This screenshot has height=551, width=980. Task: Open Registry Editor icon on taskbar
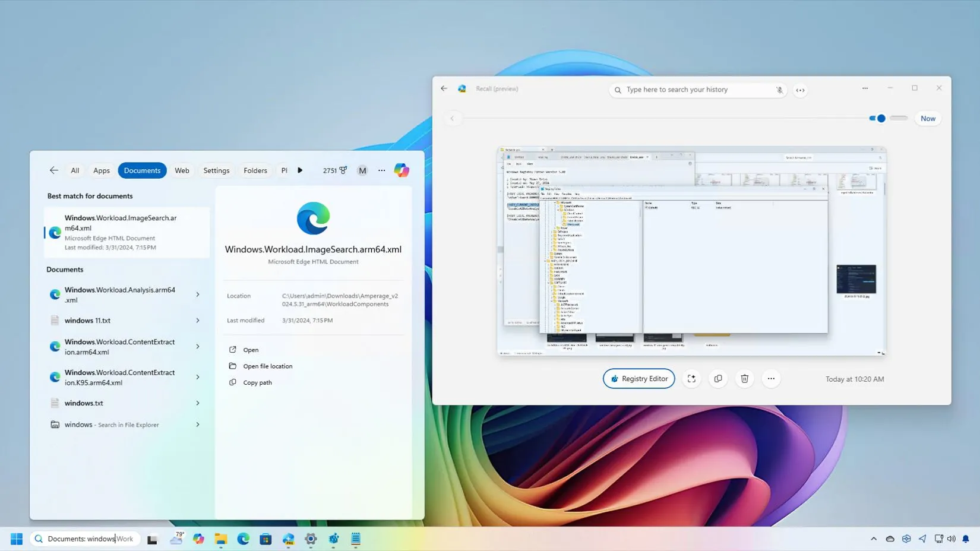pos(334,539)
